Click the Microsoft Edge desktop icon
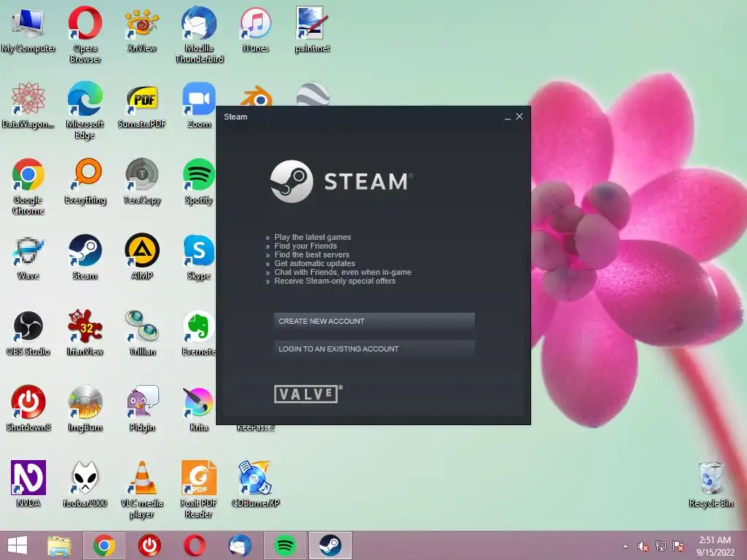The width and height of the screenshot is (747, 560). pos(85,111)
